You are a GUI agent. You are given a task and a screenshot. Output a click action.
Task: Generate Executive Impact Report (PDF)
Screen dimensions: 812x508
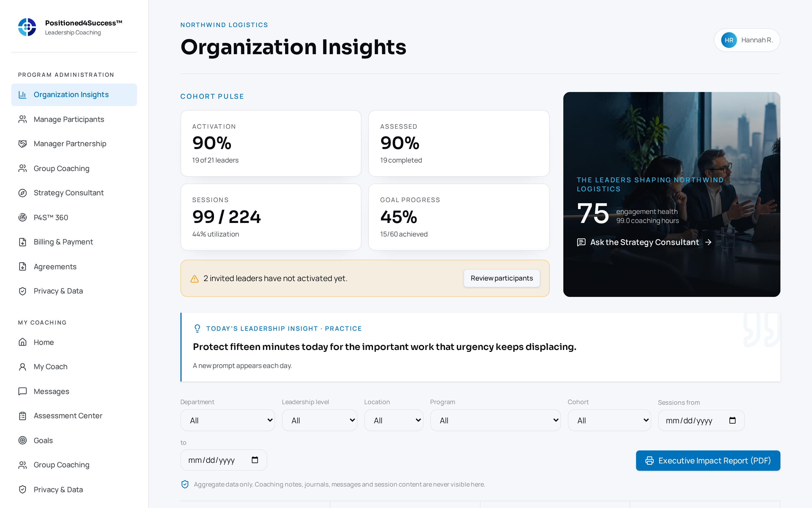point(708,461)
